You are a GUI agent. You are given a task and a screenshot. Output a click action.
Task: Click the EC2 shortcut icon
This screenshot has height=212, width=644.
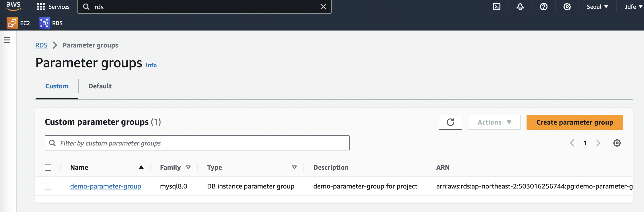click(x=12, y=23)
